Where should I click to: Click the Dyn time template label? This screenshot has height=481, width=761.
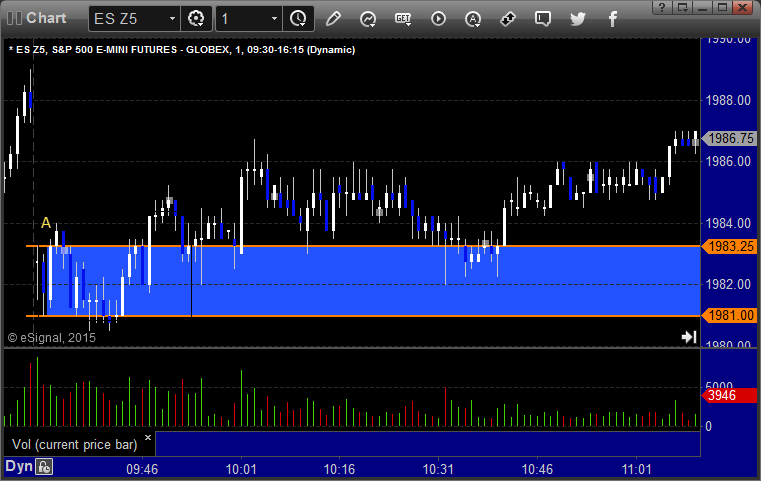19,466
